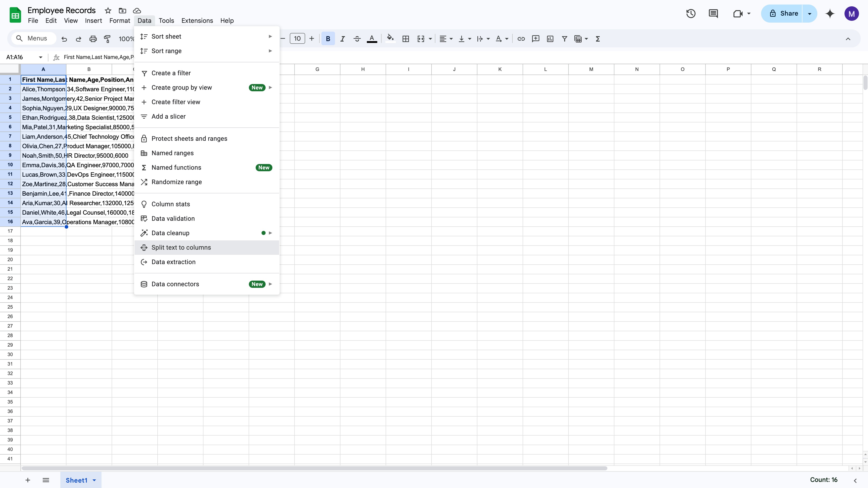Open Data connectors submenu
The height and width of the screenshot is (488, 868).
coord(207,284)
